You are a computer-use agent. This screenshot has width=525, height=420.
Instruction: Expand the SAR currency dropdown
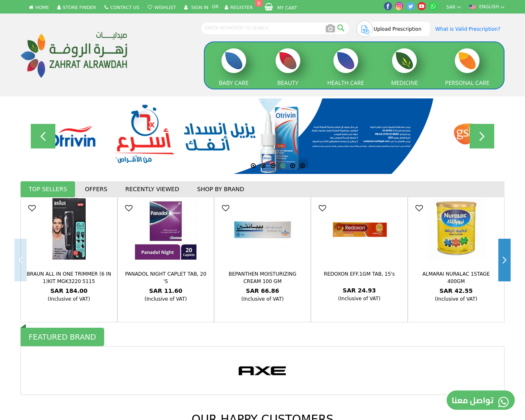(x=454, y=7)
